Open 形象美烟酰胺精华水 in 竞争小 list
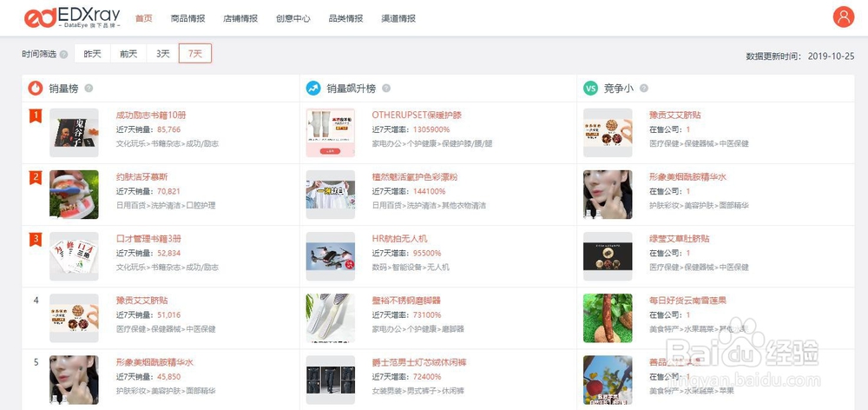This screenshot has width=868, height=410. (687, 176)
